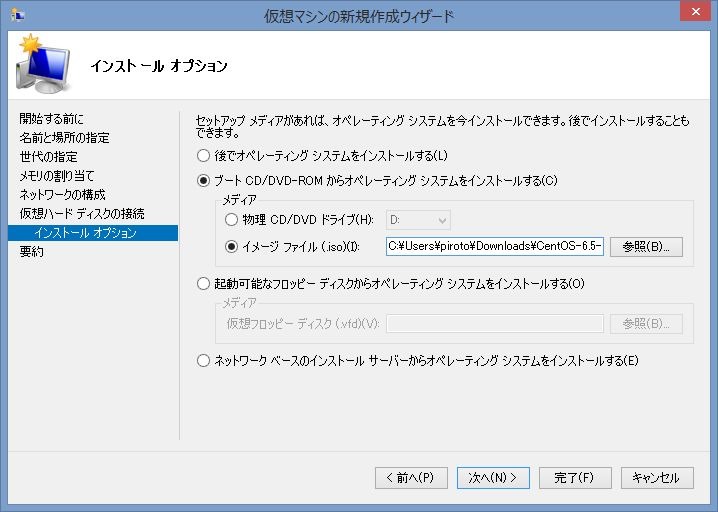718x512 pixels.
Task: Go to 名前と場所の指定 step
Action: click(x=64, y=138)
